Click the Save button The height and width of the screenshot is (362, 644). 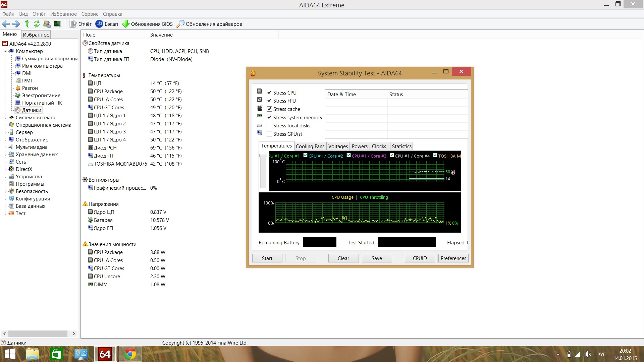point(377,258)
